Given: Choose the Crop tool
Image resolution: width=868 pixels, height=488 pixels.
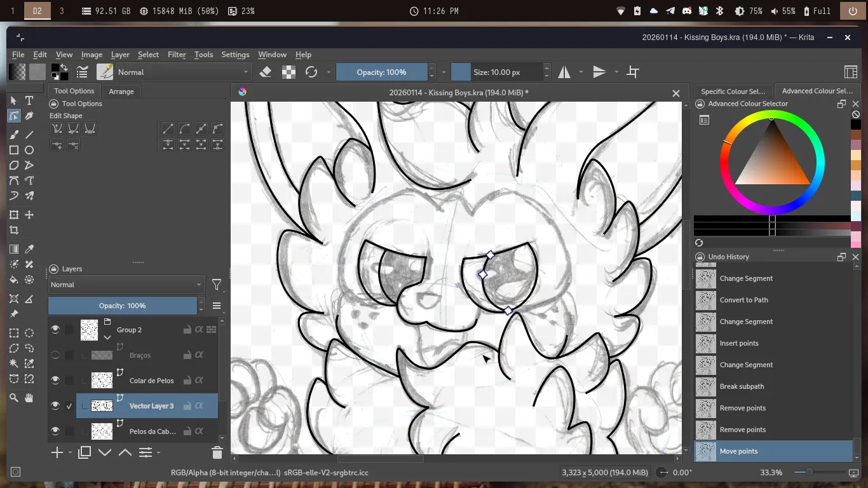Looking at the screenshot, I should [x=14, y=230].
